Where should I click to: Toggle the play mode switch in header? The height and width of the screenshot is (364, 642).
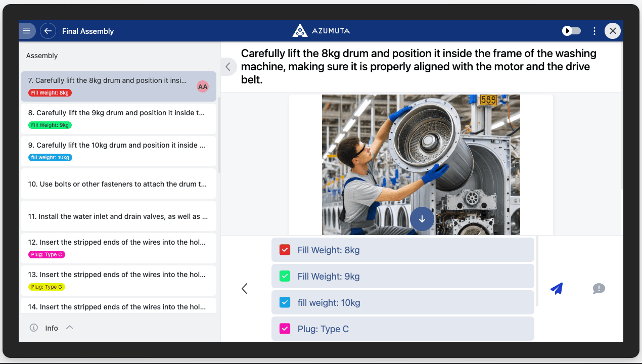572,31
